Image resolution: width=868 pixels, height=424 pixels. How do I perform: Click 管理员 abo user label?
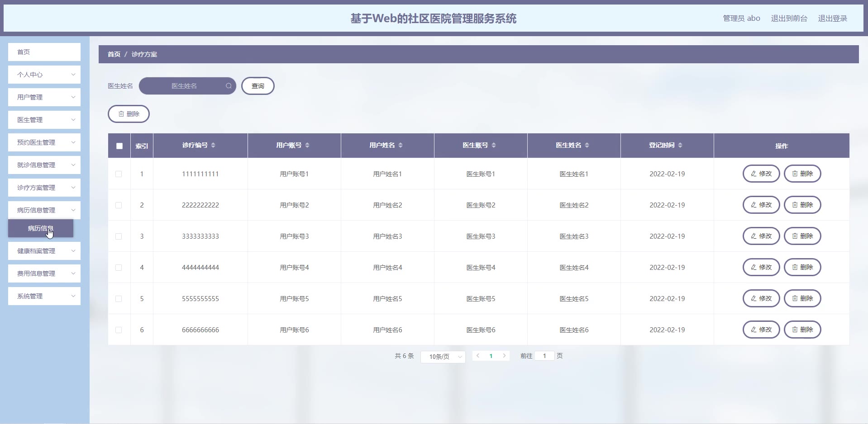(x=741, y=19)
